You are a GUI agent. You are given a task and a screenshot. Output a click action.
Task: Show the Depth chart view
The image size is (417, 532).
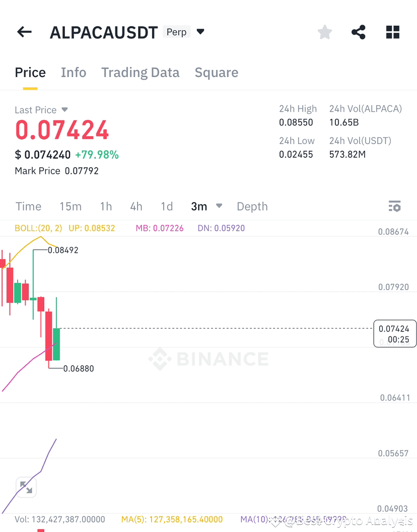click(252, 206)
